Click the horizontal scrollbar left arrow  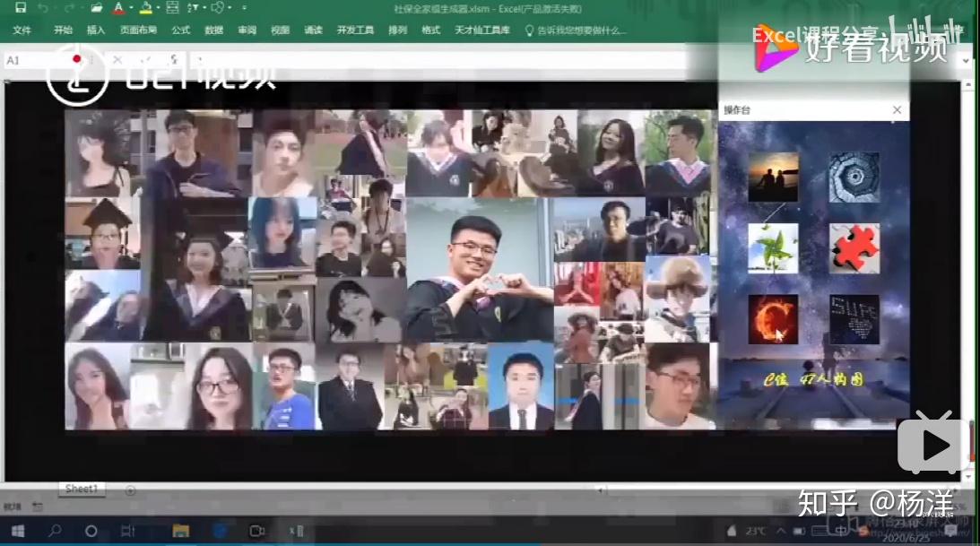tap(600, 490)
